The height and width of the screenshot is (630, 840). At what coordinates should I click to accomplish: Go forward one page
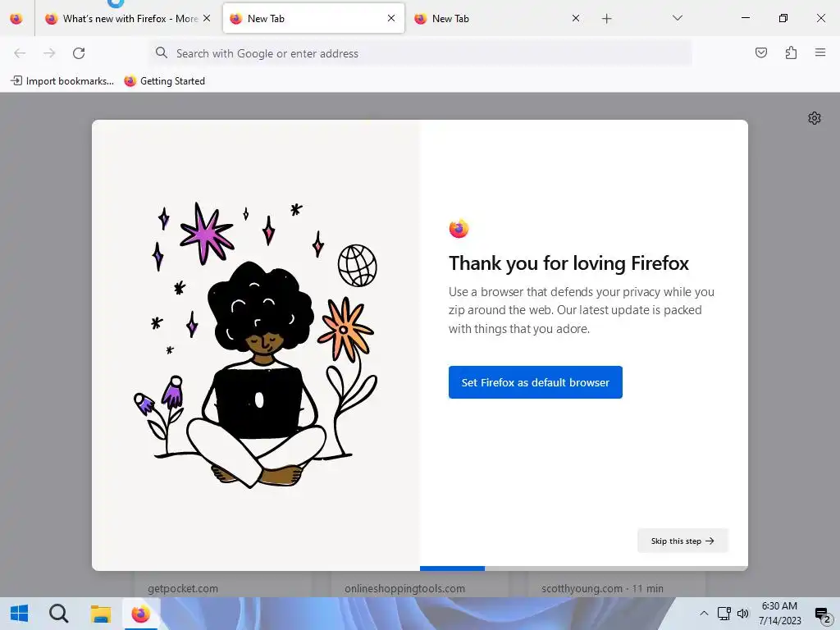coord(49,53)
